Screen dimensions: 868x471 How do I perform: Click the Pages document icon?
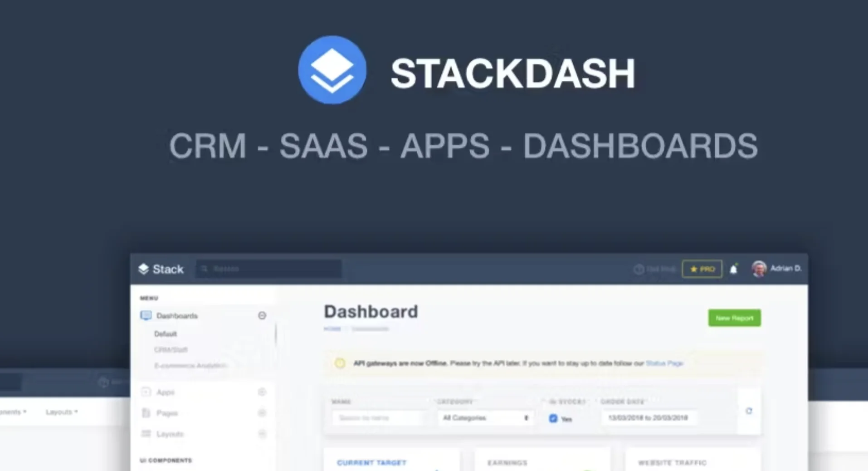(146, 413)
